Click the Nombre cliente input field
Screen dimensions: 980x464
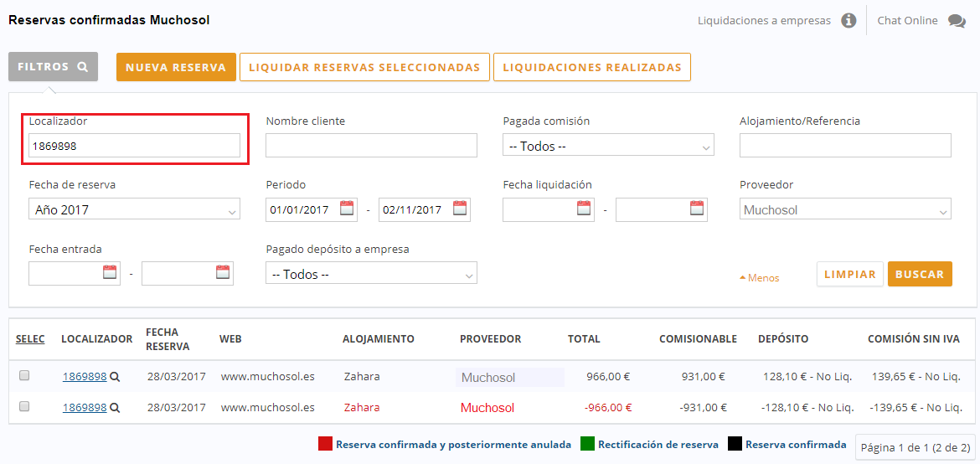pyautogui.click(x=371, y=146)
